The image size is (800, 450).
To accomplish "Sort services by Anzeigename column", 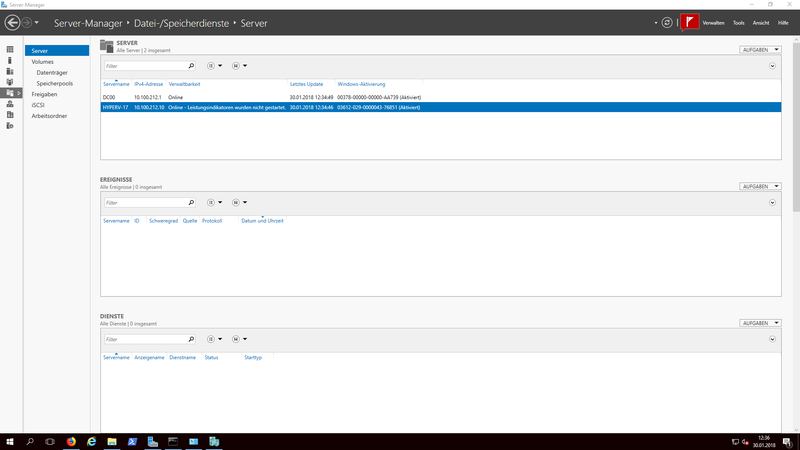I will coord(149,358).
